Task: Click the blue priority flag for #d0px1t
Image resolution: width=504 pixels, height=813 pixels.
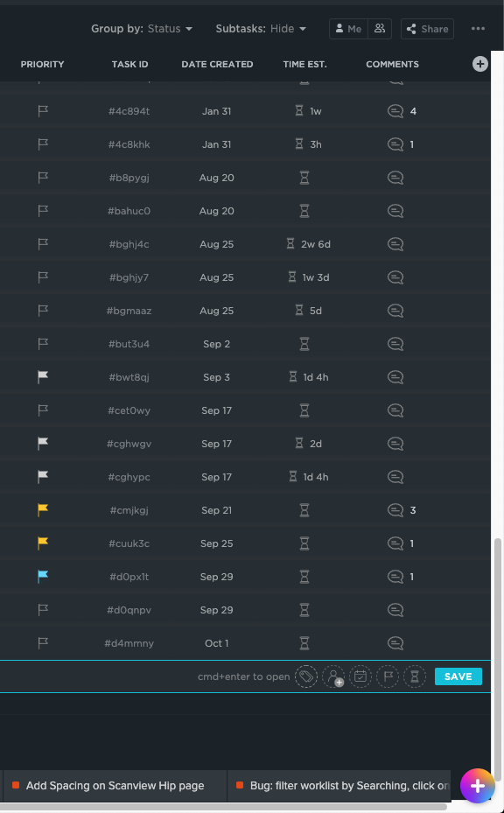Action: tap(43, 577)
